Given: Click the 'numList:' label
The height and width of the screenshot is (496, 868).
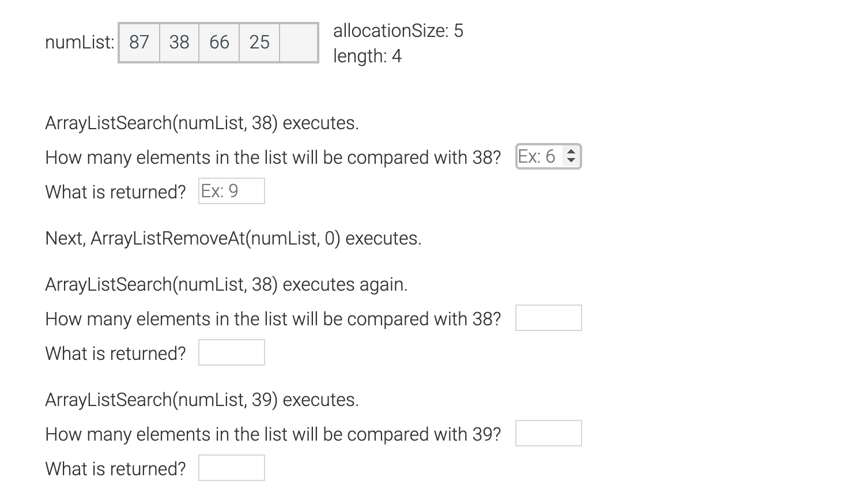Looking at the screenshot, I should tap(80, 42).
